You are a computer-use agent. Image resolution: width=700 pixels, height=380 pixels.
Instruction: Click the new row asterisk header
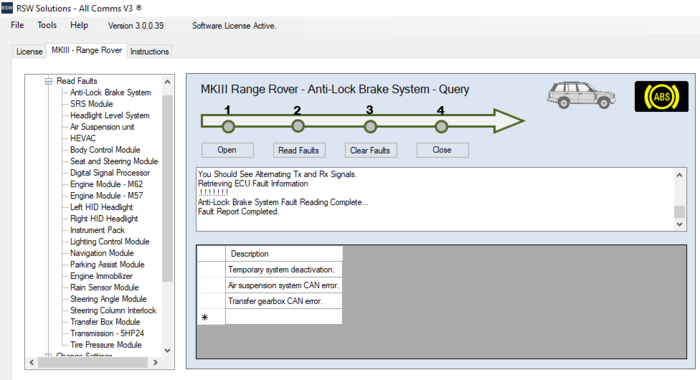point(211,317)
